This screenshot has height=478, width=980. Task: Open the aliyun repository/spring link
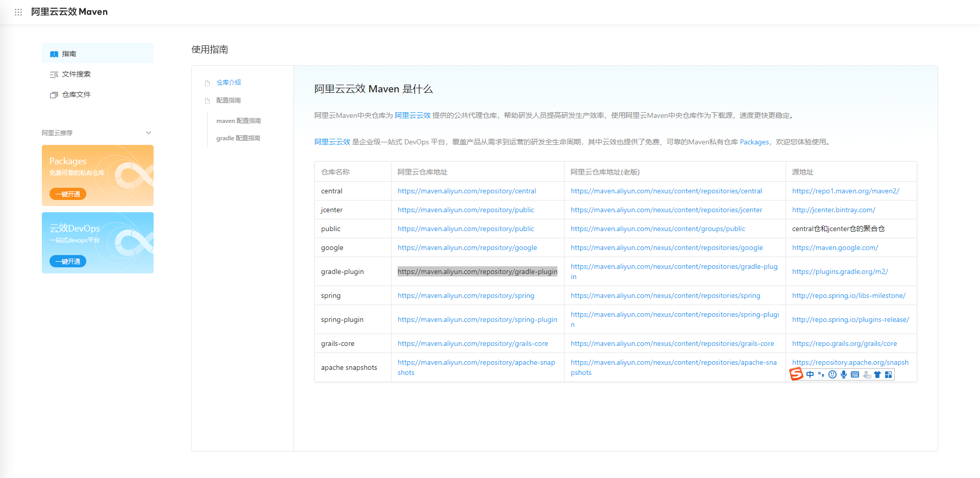pos(466,295)
